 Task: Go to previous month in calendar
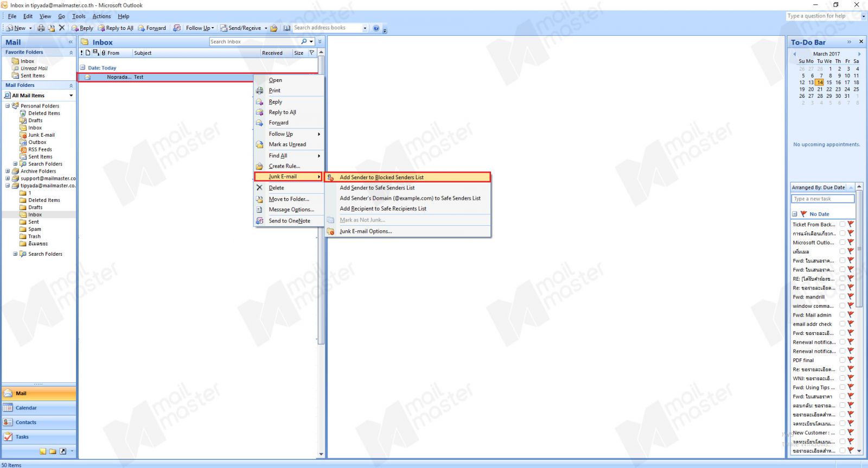point(795,54)
